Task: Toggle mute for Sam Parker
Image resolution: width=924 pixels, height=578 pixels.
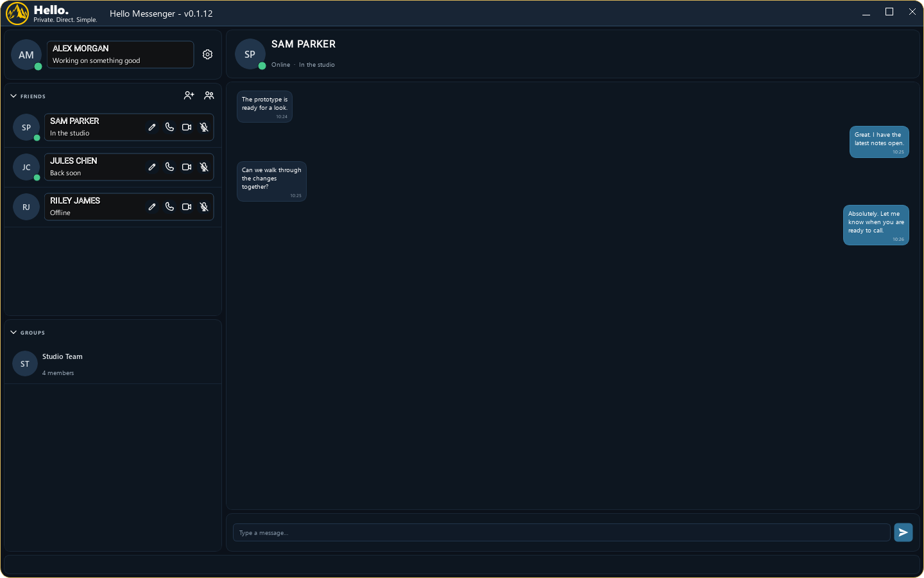Action: pyautogui.click(x=204, y=127)
